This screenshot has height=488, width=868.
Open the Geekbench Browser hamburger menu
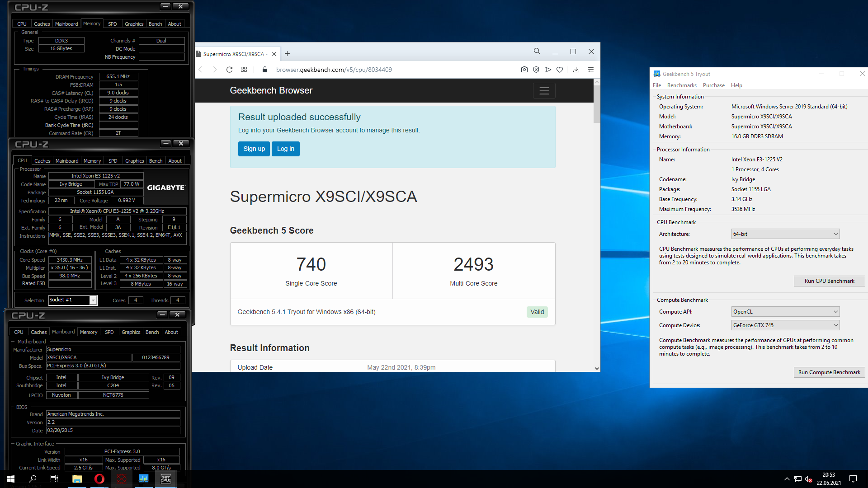(544, 91)
